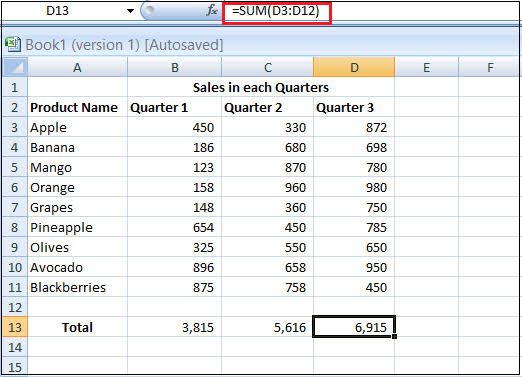This screenshot has width=522, height=377.
Task: Click Grapes' Quarter 3 value 750
Action: 354,207
